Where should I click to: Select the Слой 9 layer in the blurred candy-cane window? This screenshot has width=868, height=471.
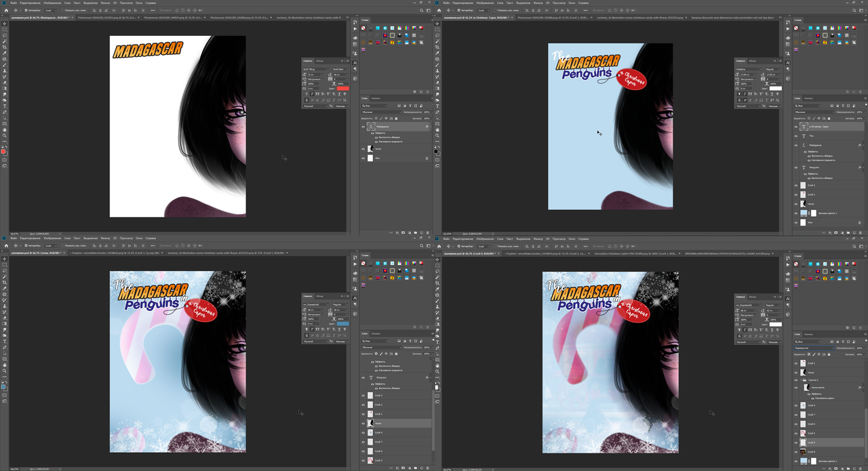828,443
